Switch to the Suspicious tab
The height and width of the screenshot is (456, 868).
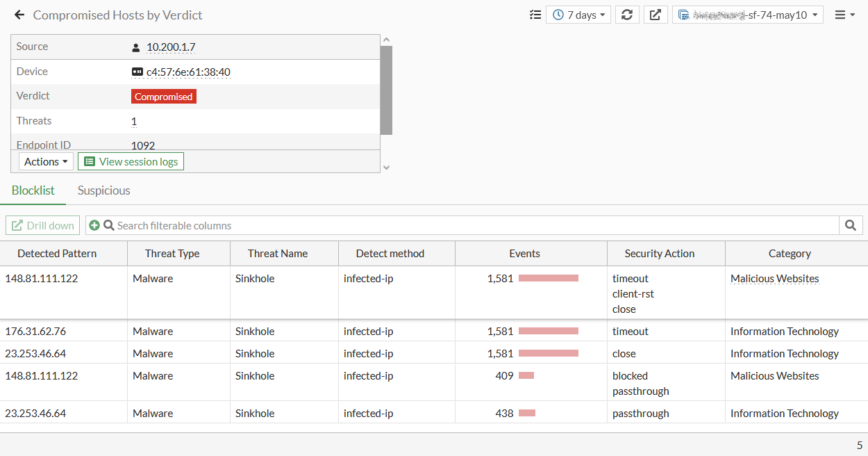pos(103,190)
